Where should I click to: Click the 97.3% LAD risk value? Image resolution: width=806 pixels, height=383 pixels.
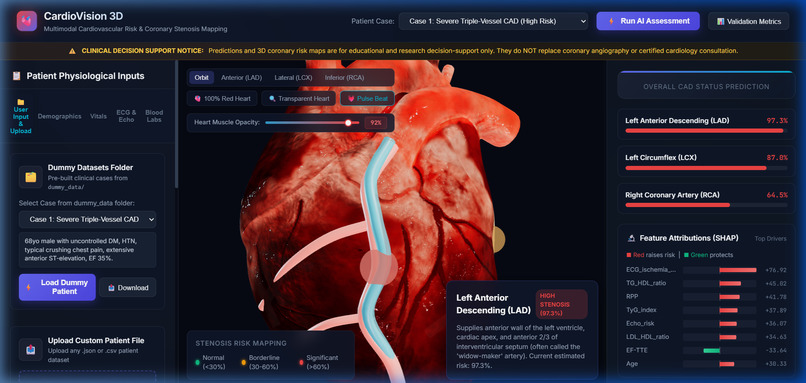tap(777, 120)
